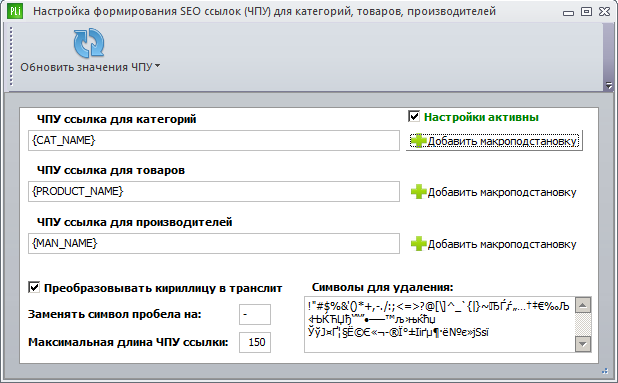The height and width of the screenshot is (383, 618).
Task: Click scroll up arrow in symbols box
Action: pos(583,305)
